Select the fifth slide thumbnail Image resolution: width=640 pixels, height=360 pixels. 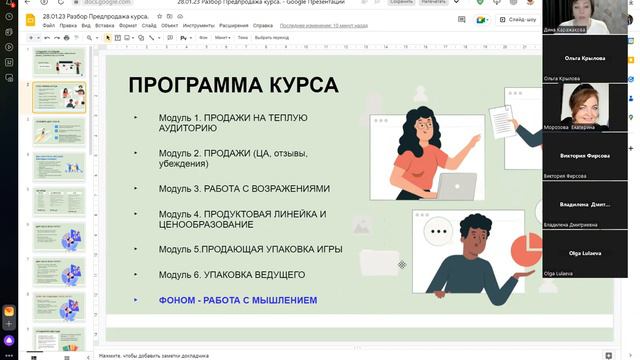pos(59,202)
